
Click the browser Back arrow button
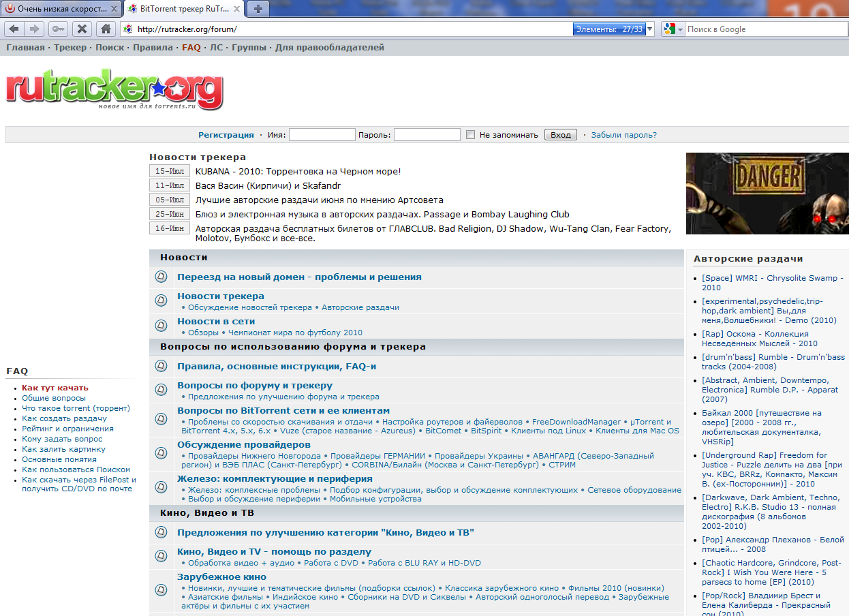(14, 29)
